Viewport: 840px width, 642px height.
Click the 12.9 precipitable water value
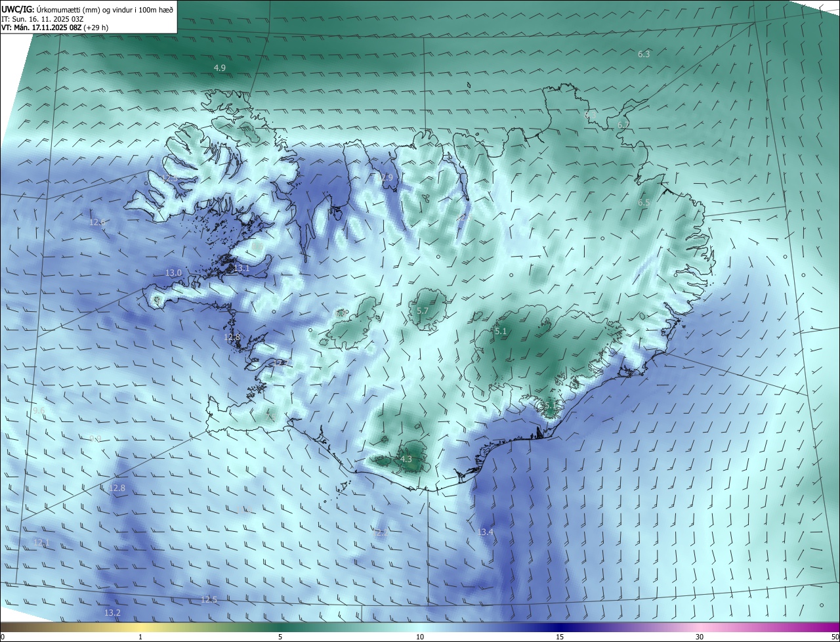pyautogui.click(x=384, y=178)
